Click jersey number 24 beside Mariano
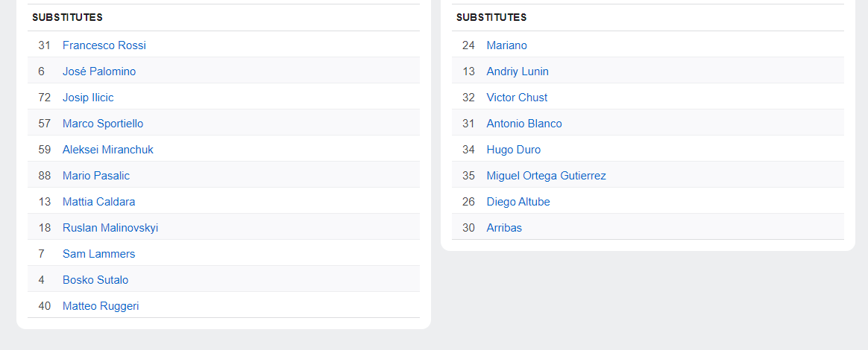This screenshot has height=350, width=868. pos(468,45)
